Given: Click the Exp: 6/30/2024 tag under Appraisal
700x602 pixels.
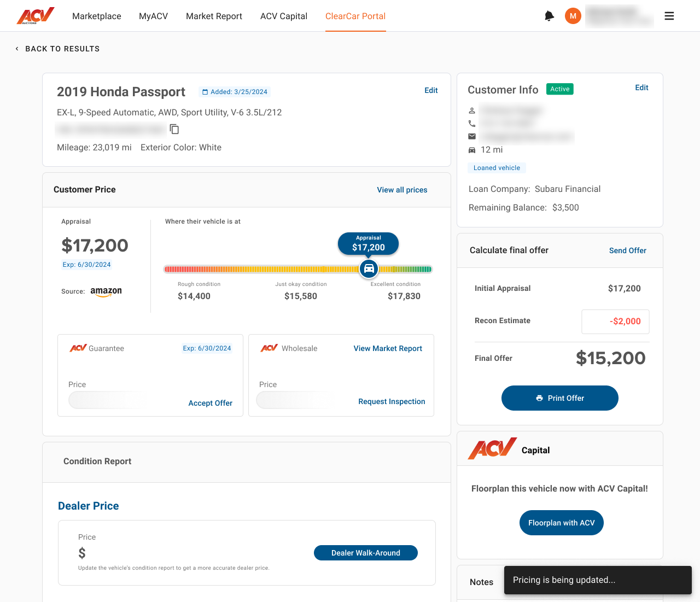Looking at the screenshot, I should [x=86, y=265].
